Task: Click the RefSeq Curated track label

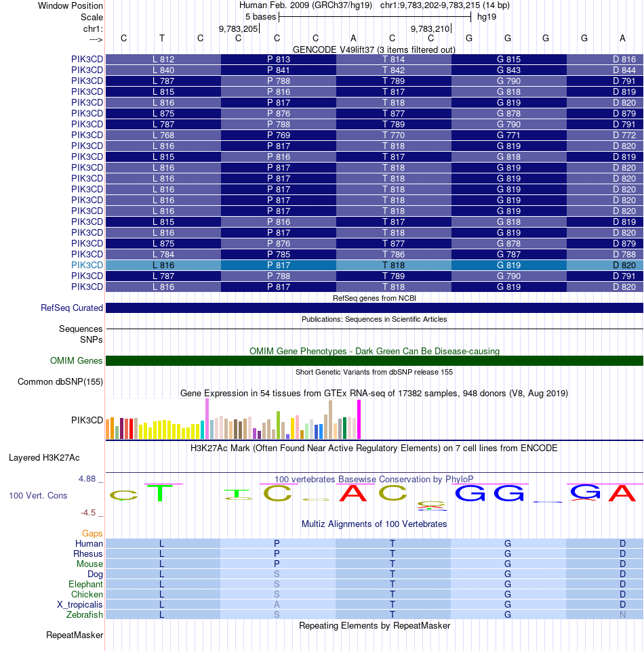Action: pyautogui.click(x=71, y=308)
